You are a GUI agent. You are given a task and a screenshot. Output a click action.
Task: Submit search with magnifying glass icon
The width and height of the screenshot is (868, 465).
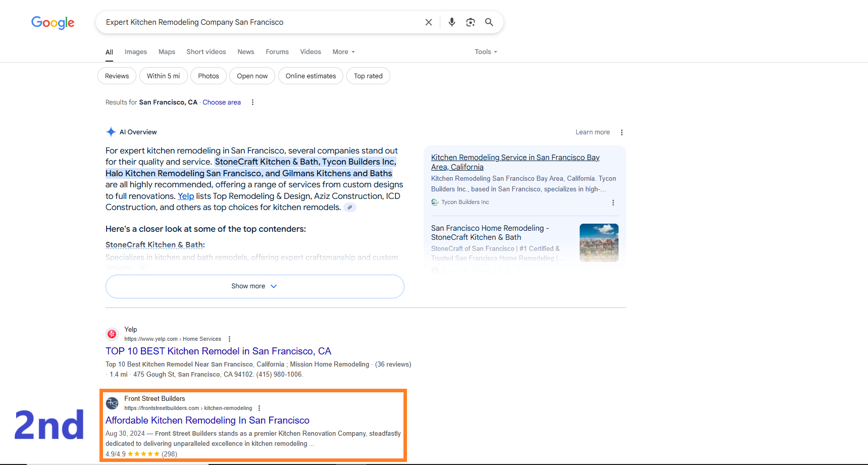489,22
